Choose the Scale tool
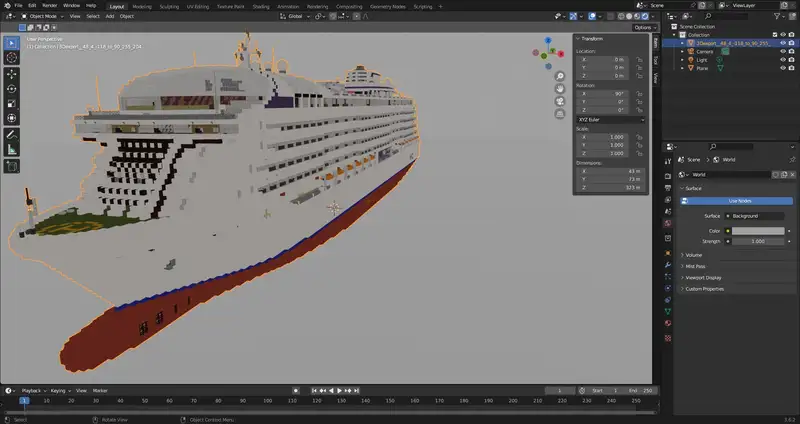Screen dimensions: 800x424 point(12,103)
